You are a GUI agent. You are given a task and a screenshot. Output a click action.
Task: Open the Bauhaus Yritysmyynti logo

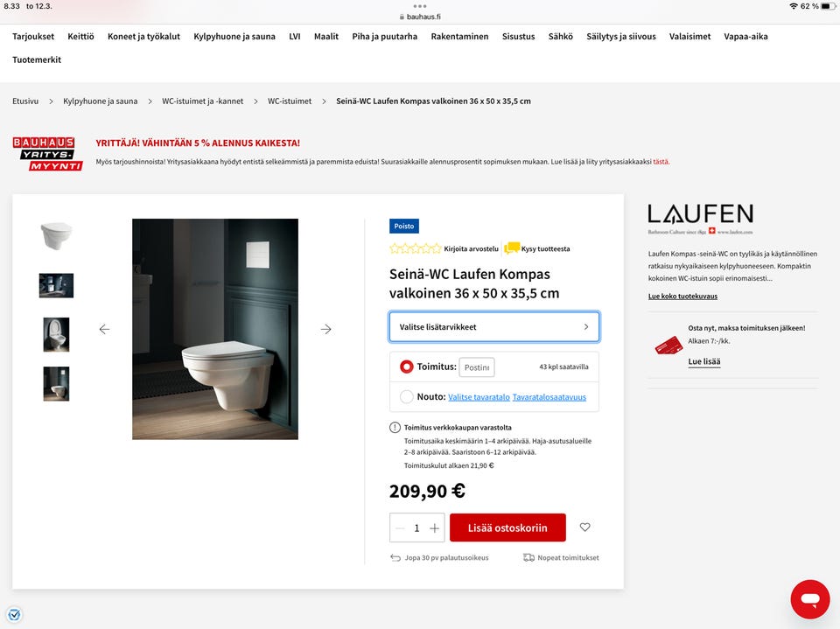pos(47,154)
